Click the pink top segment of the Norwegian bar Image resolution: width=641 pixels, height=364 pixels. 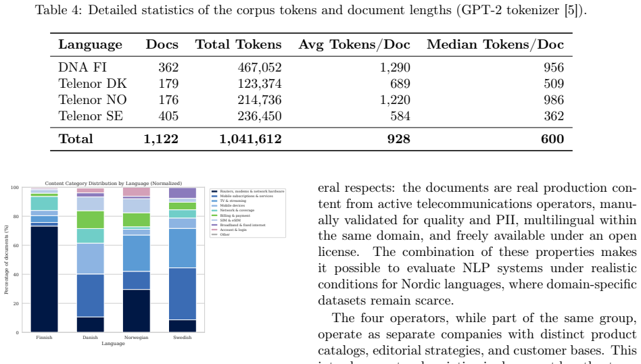(136, 192)
